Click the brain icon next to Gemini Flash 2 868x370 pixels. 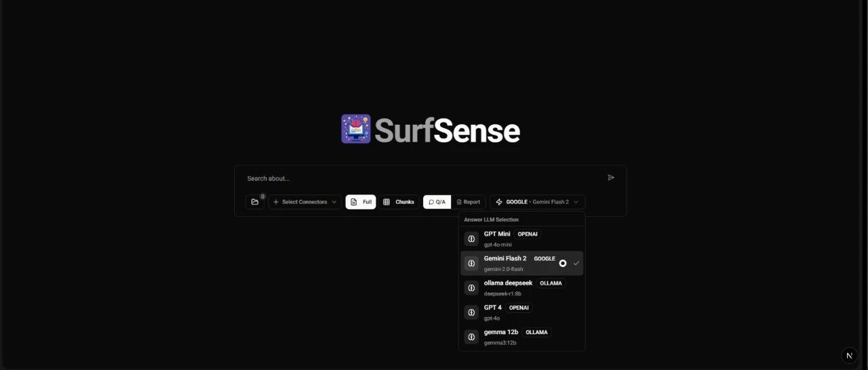click(x=471, y=263)
